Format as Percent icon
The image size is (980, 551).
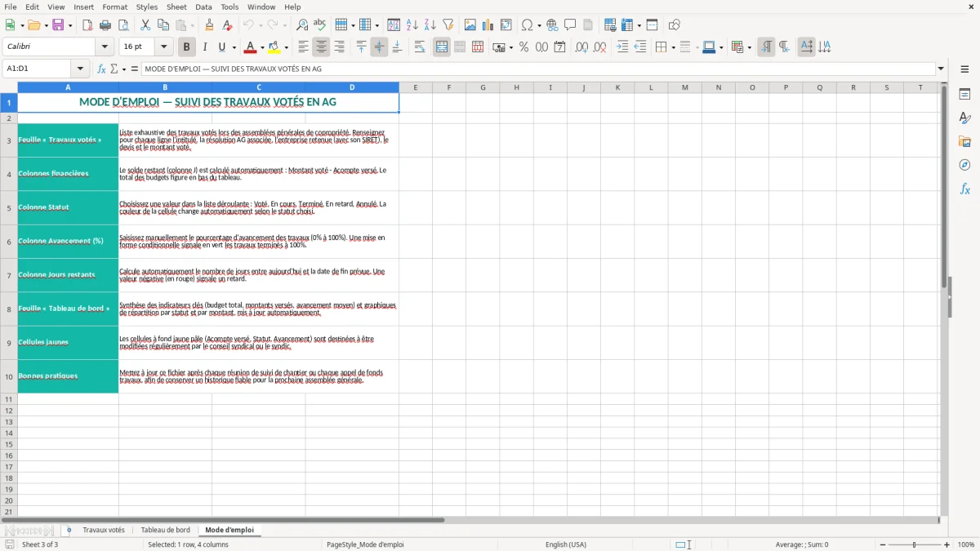(x=523, y=47)
